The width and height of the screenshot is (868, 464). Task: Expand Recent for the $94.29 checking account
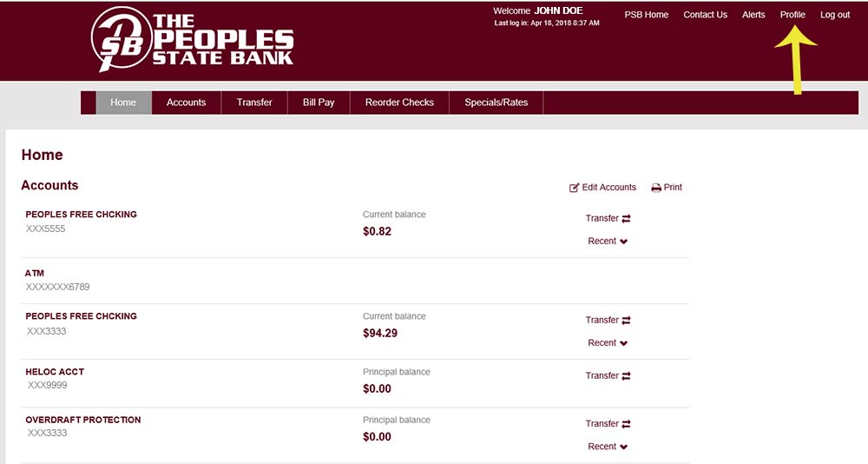(623, 343)
